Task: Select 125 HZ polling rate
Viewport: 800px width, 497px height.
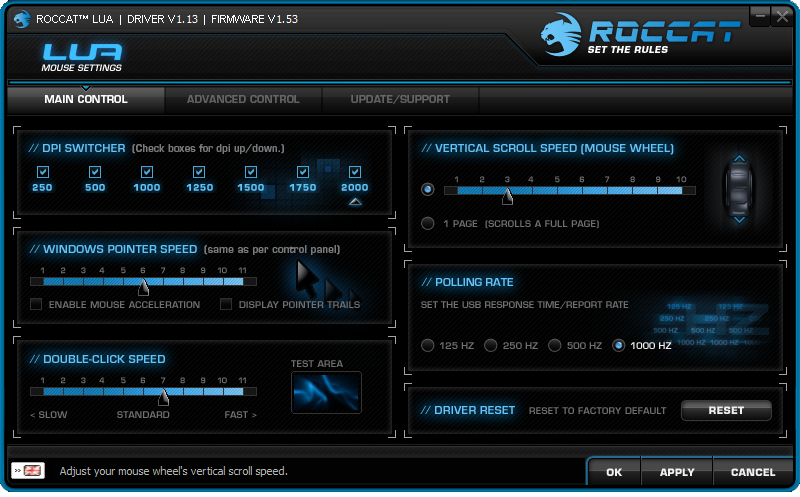Action: point(428,345)
